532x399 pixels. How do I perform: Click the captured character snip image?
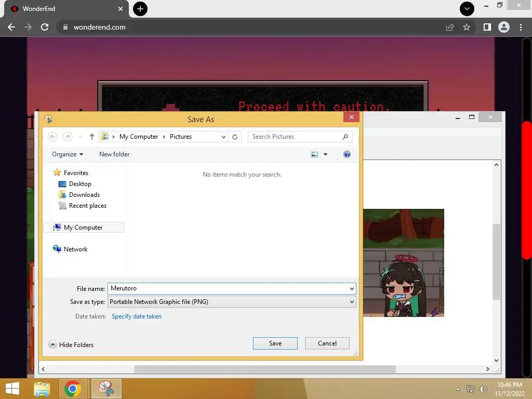403,263
